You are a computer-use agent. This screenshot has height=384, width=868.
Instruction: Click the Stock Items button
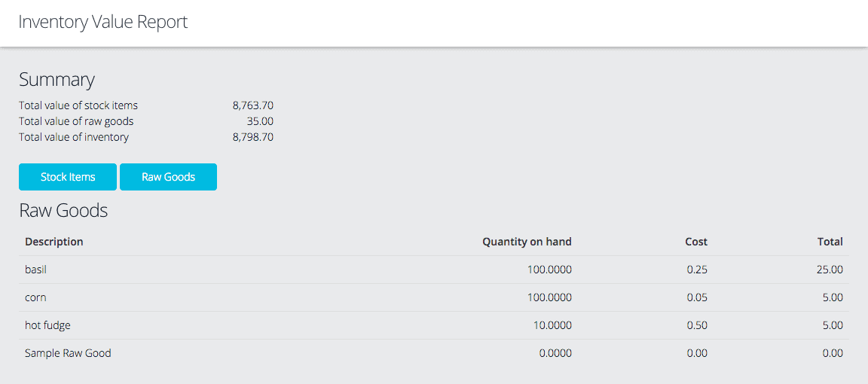(68, 177)
